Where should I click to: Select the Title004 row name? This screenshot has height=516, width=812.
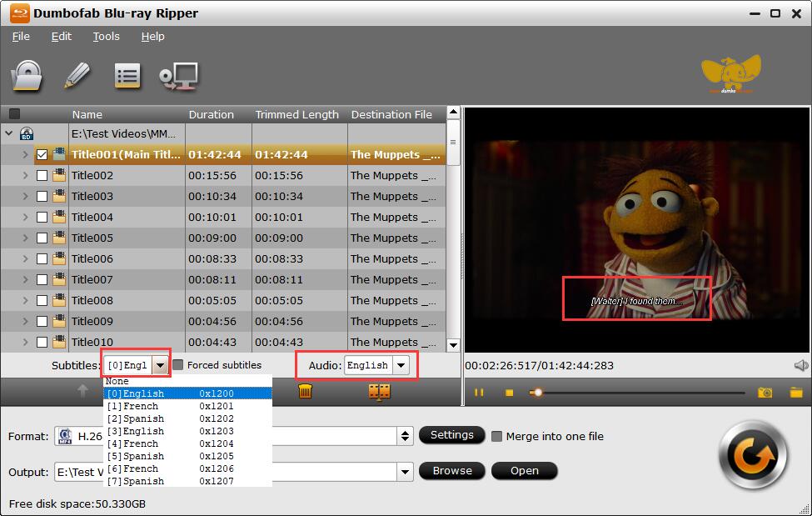coord(92,218)
